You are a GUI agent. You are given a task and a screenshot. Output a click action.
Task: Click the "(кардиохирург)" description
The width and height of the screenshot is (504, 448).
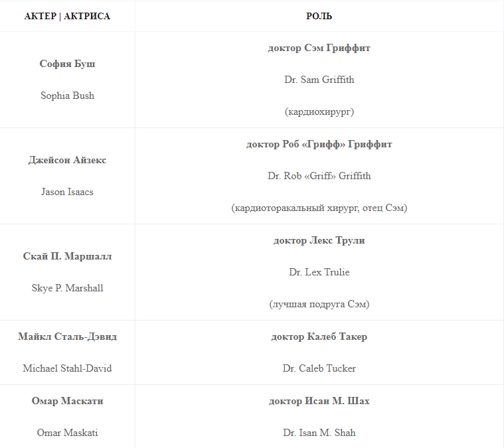319,112
